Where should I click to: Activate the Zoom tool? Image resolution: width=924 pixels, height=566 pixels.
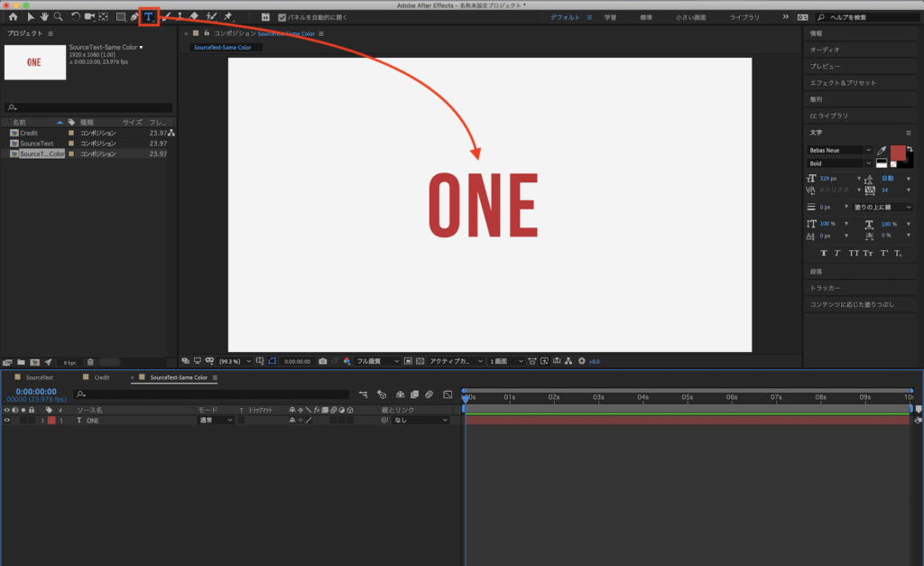click(57, 15)
